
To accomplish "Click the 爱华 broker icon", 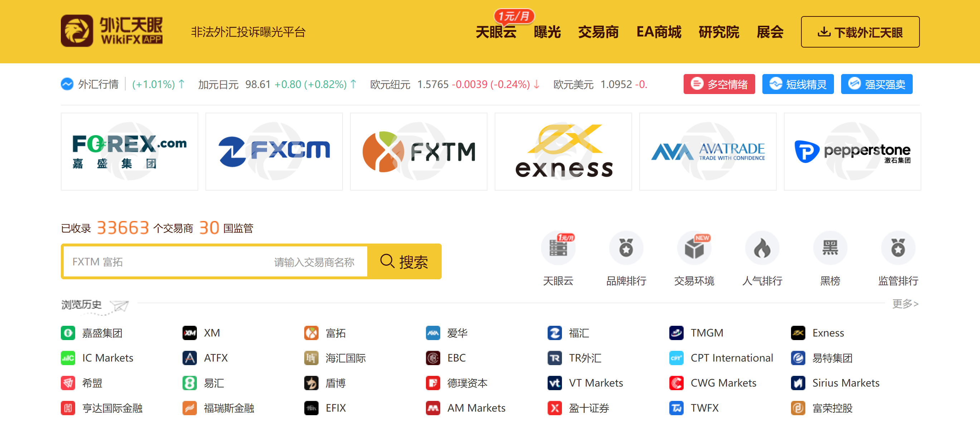I will coord(433,333).
